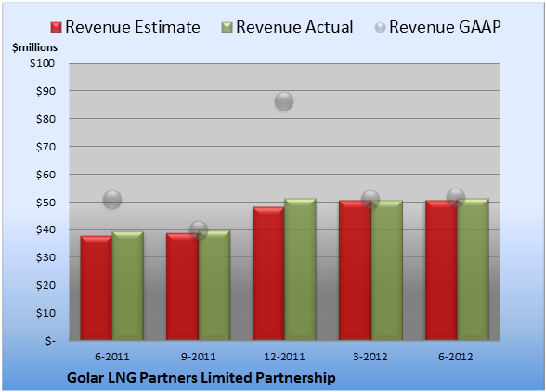Click the GAAP sphere marker for 12-2011
546x392 pixels.
[x=284, y=101]
